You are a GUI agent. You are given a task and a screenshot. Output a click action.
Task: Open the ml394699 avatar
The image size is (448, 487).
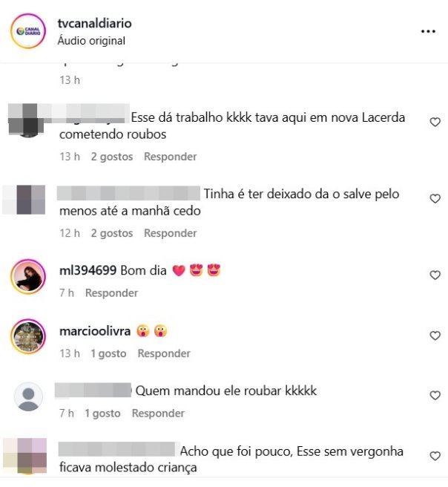(28, 276)
